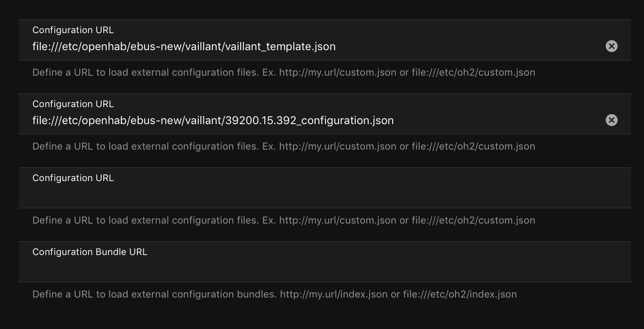The height and width of the screenshot is (329, 644).
Task: Clear the 39200.15.392_configuration.json URL field
Action: (x=611, y=120)
